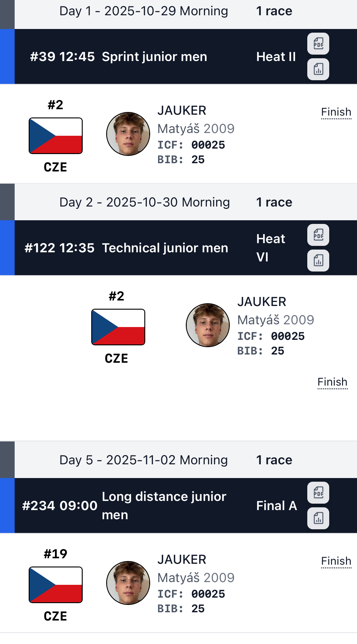
Task: Select race #39 Sprint junior men header
Action: [x=154, y=57]
